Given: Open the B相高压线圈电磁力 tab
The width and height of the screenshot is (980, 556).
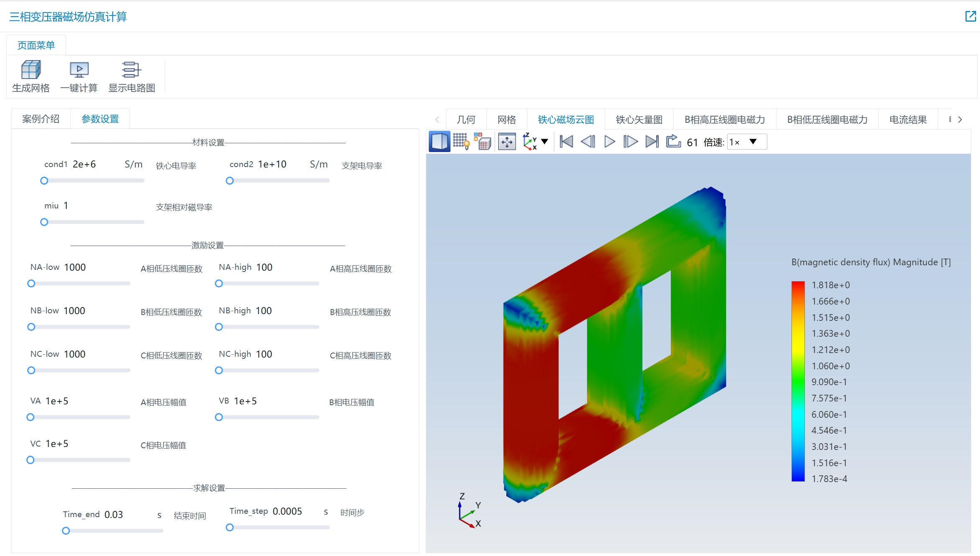Looking at the screenshot, I should point(725,120).
